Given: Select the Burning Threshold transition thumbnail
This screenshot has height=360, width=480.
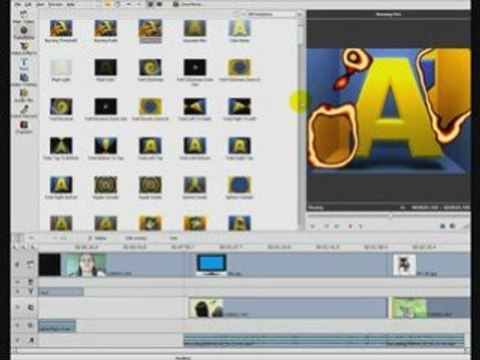Looking at the screenshot, I should [61, 28].
